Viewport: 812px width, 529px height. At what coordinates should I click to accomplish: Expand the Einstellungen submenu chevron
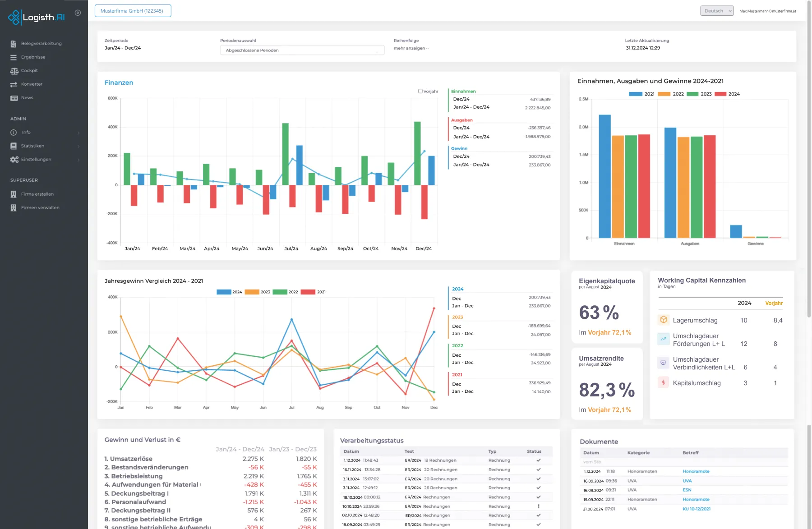(78, 160)
